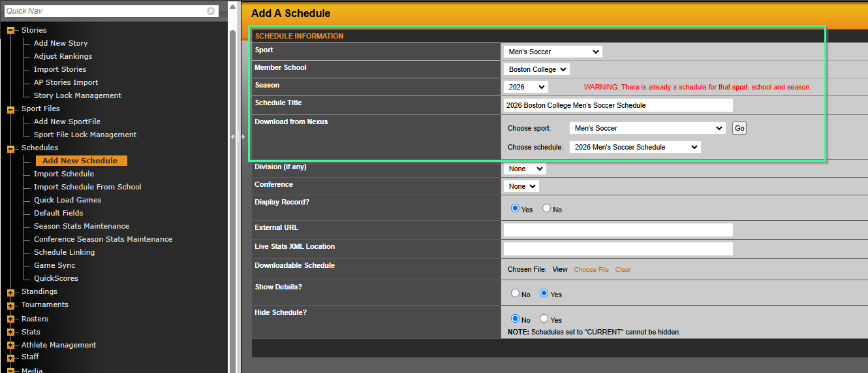Click the Quick Nav search icon
The height and width of the screenshot is (373, 868).
pos(211,11)
